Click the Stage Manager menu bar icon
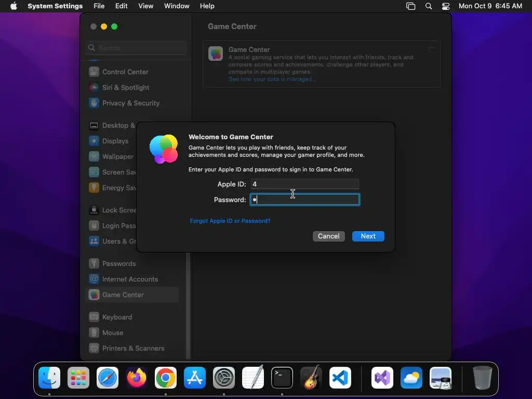The width and height of the screenshot is (532, 399). pos(411,6)
